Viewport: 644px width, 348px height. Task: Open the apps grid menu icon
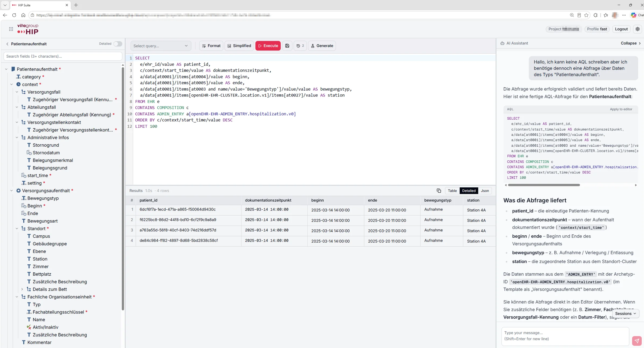point(11,29)
